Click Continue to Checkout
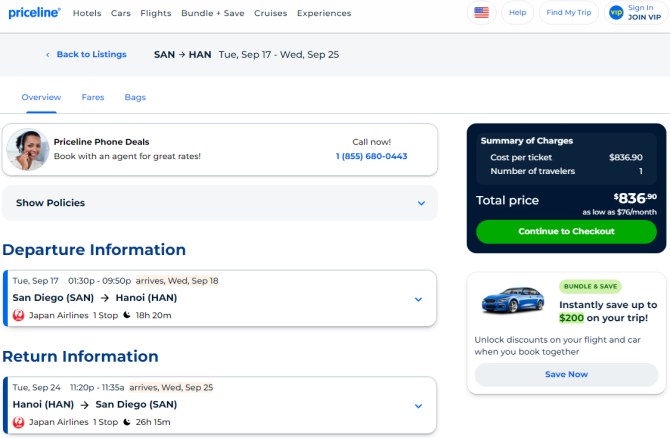 [x=566, y=232]
